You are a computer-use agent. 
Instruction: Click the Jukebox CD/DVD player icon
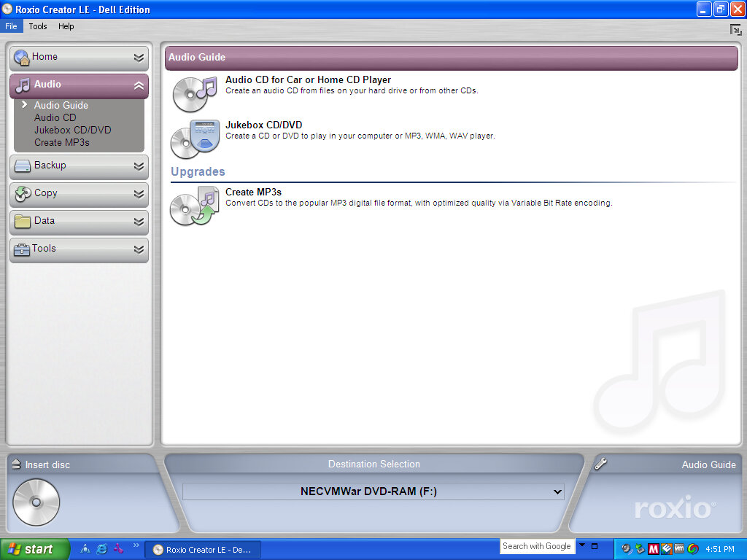pos(195,139)
